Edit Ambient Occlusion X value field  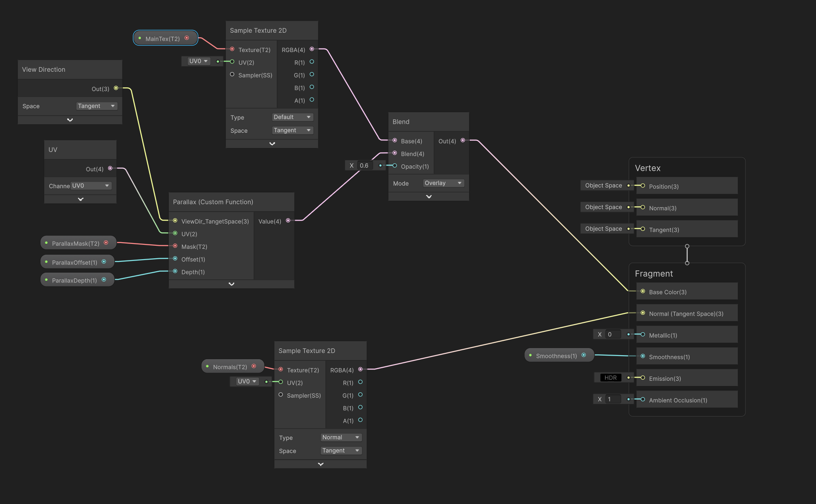(613, 399)
